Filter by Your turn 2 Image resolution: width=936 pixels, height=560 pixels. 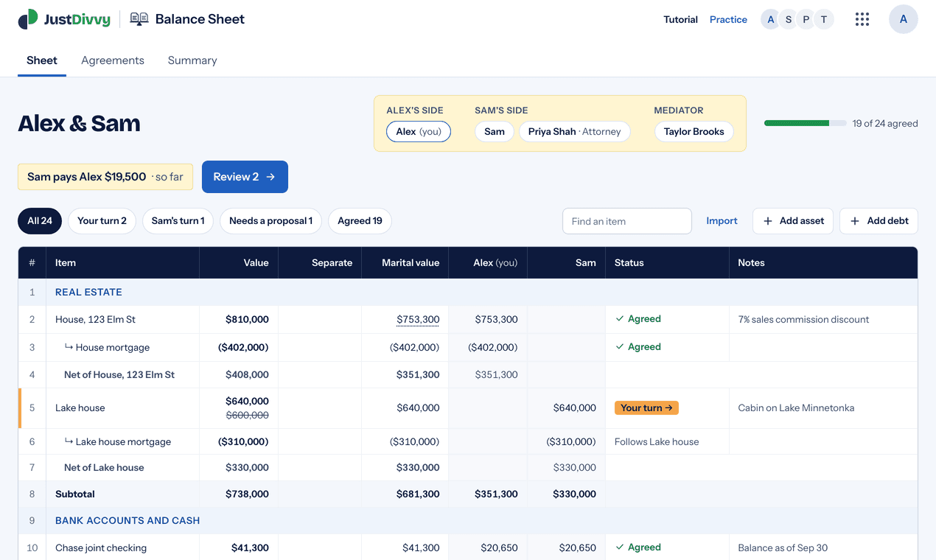[102, 221]
